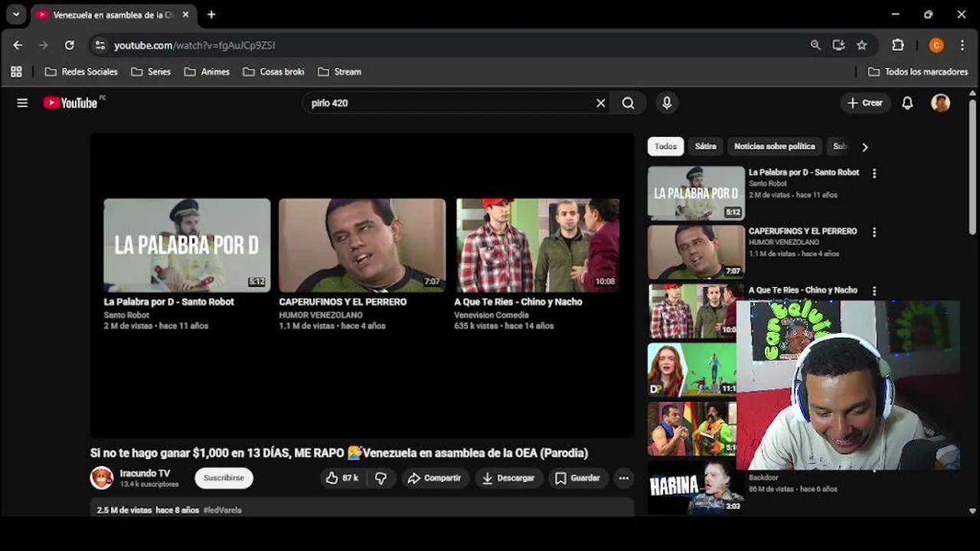Select the Sátira filter chip

pos(705,146)
